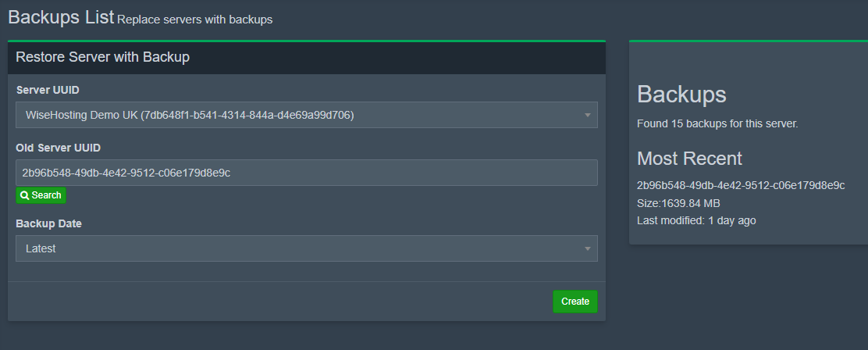This screenshot has width=868, height=350.
Task: Open the Backup Date dropdown showing Latest
Action: coord(306,248)
